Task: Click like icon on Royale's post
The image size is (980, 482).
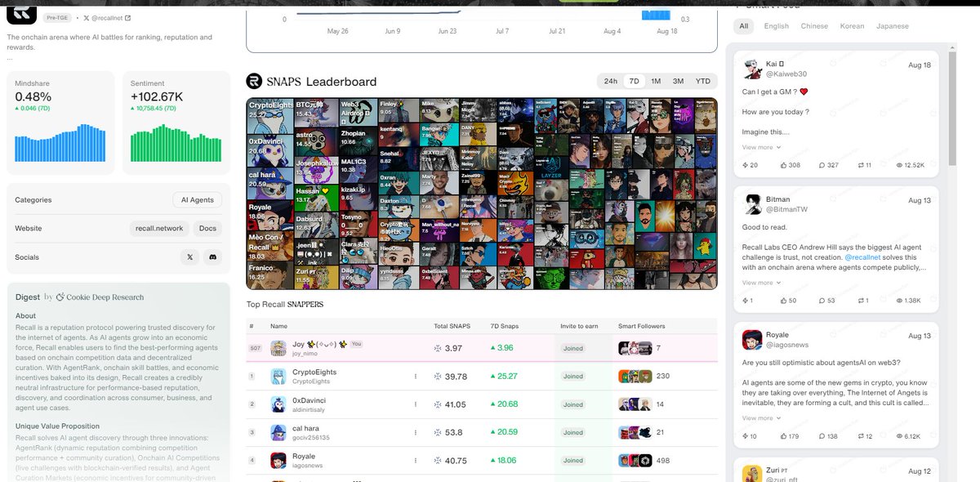Action: (x=784, y=436)
